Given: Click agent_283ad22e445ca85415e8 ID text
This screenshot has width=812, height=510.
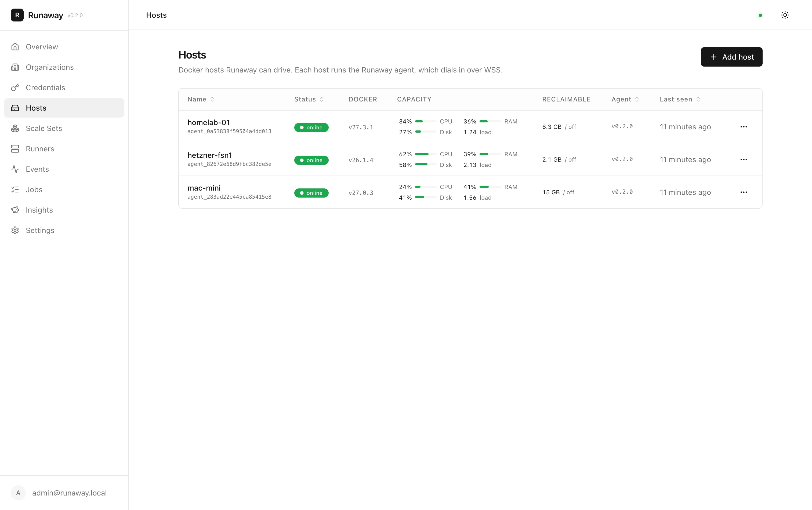Looking at the screenshot, I should (x=229, y=196).
